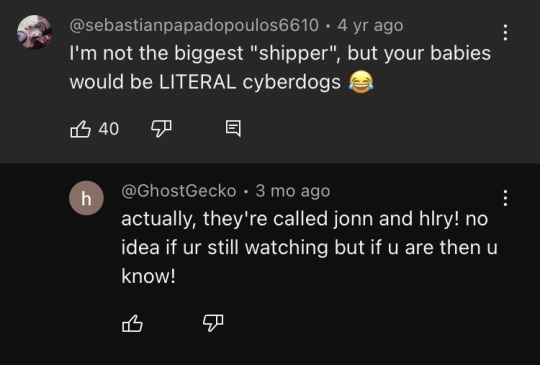Click the crying-laughing emoji after cyberdogs
Screen dimensions: 540x365
coord(361,83)
